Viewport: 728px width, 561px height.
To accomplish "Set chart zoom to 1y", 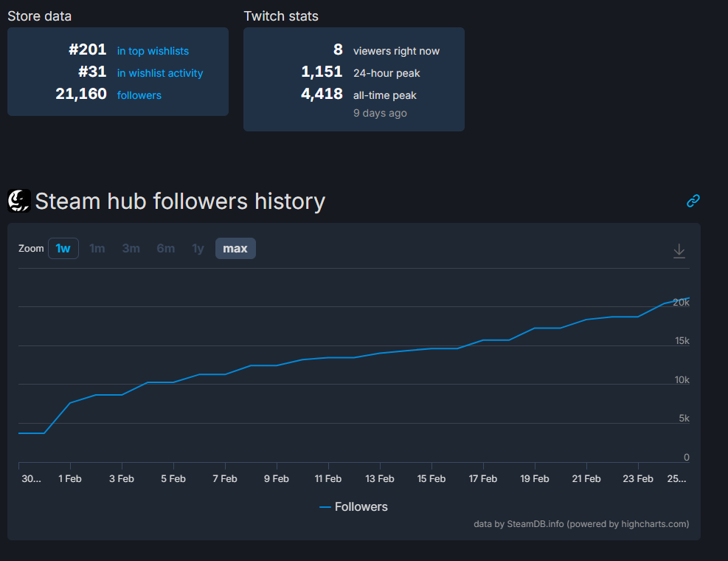I will pos(198,249).
